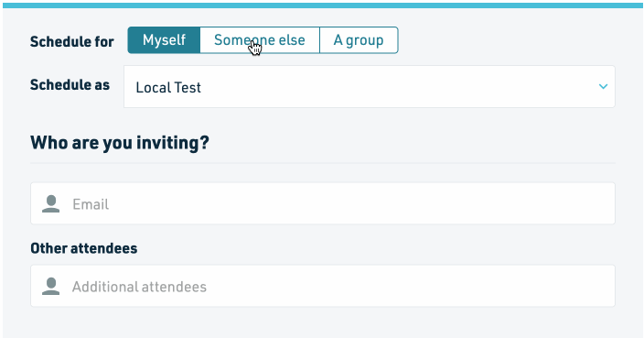Click the Other attendees label

pos(84,248)
